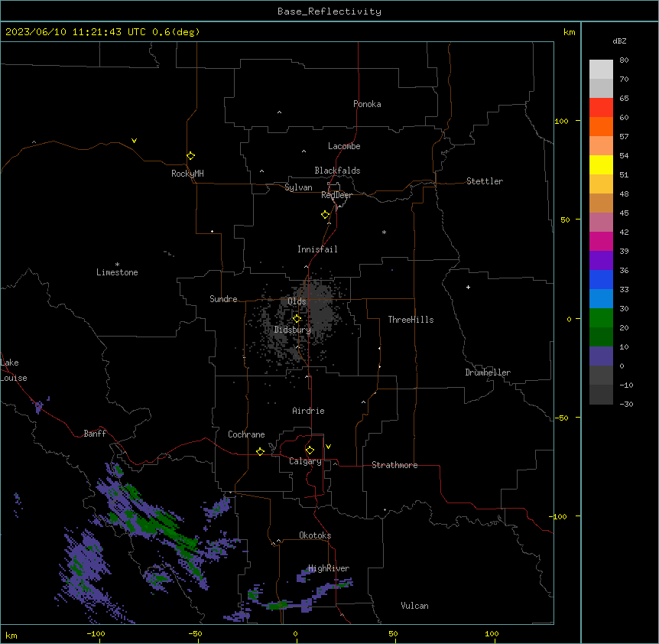
Task: Click the Blackfalds map label
Action: pyautogui.click(x=337, y=171)
